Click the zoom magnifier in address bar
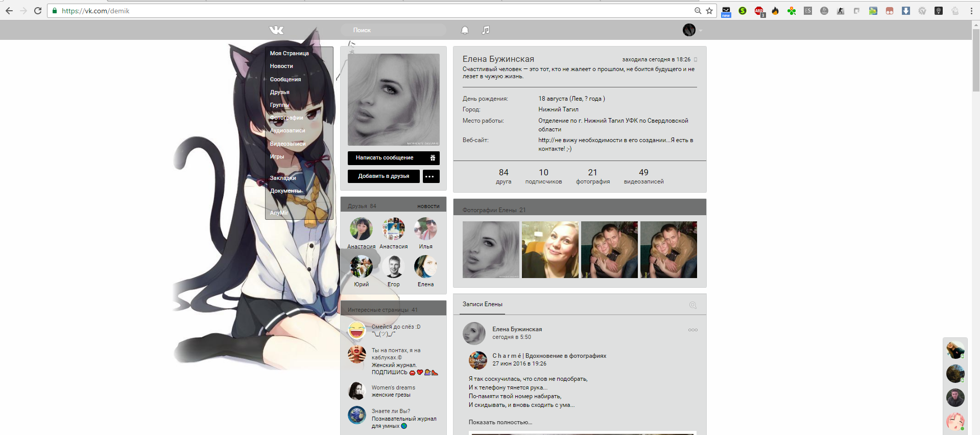Viewport: 980px width, 435px height. tap(698, 11)
